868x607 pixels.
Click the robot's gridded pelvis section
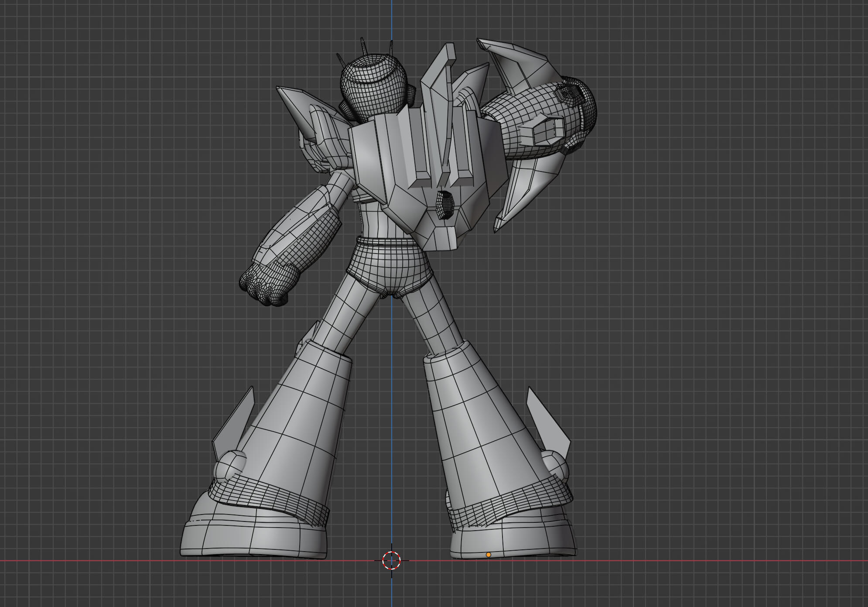click(x=390, y=269)
